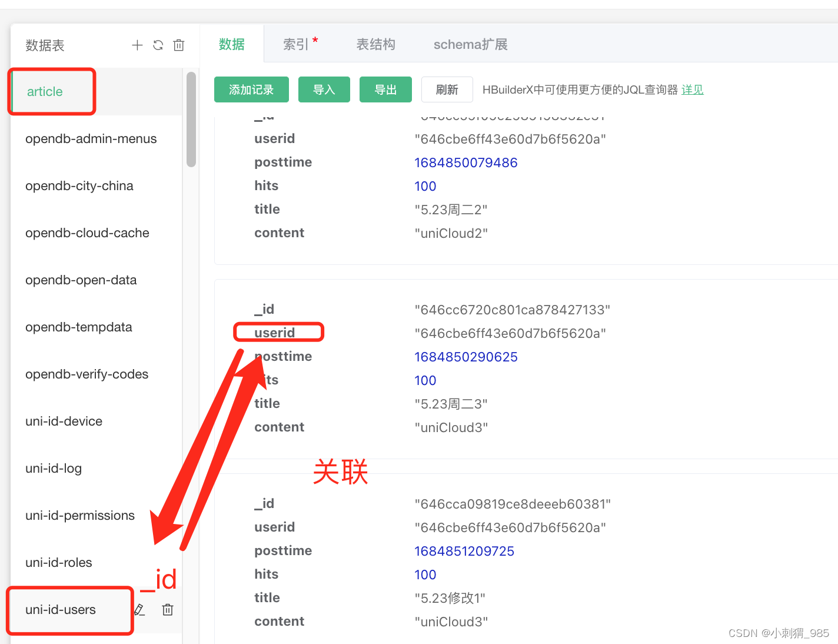The width and height of the screenshot is (838, 644).
Task: Click _id value "646cc6720c801ca878427133"
Action: pos(512,310)
